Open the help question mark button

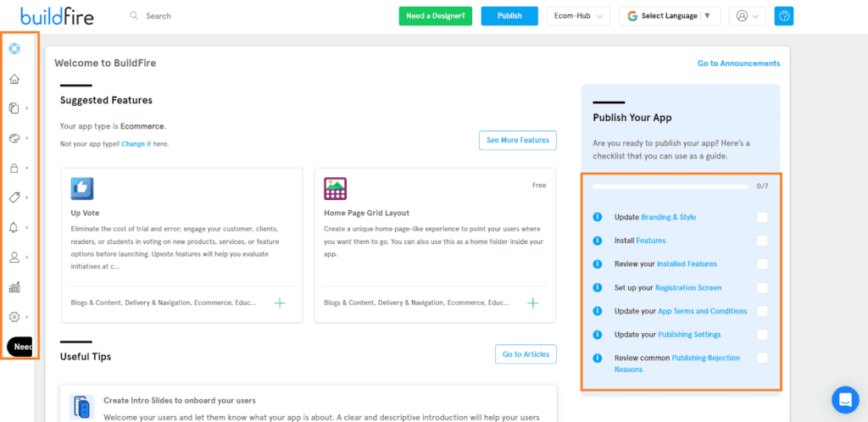(x=784, y=16)
